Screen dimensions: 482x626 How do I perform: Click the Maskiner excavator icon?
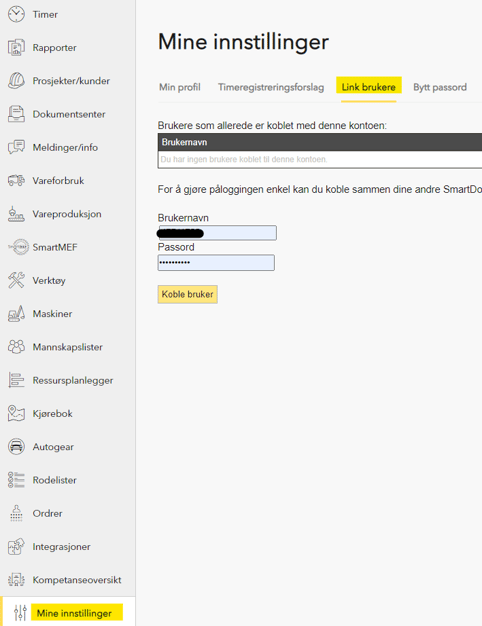click(16, 314)
